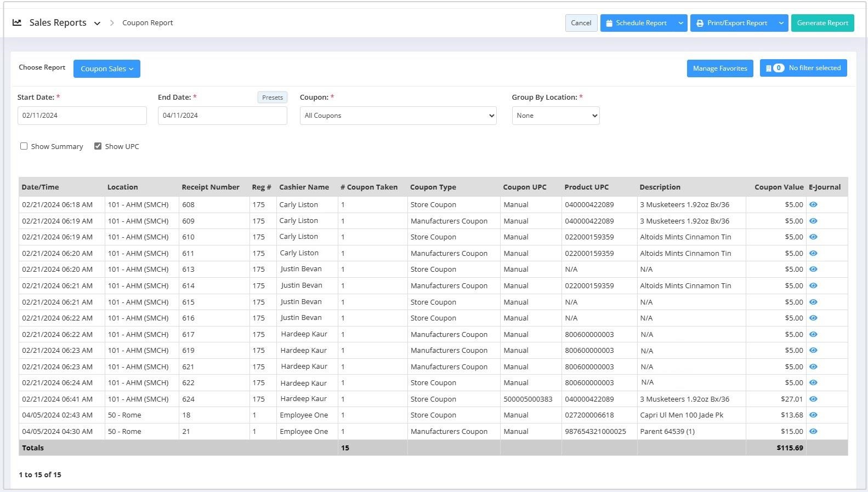This screenshot has width=868, height=492.
Task: Expand the Coupon Sales report dropdown
Action: [107, 68]
